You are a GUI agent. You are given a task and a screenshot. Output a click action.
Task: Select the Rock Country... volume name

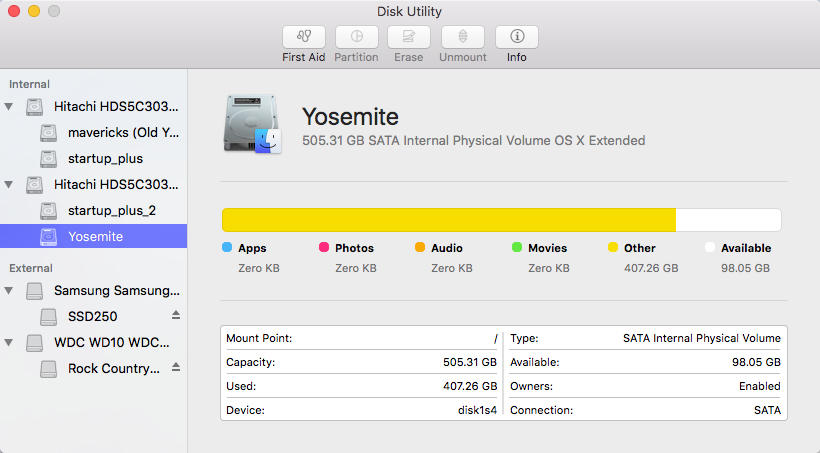(x=114, y=369)
